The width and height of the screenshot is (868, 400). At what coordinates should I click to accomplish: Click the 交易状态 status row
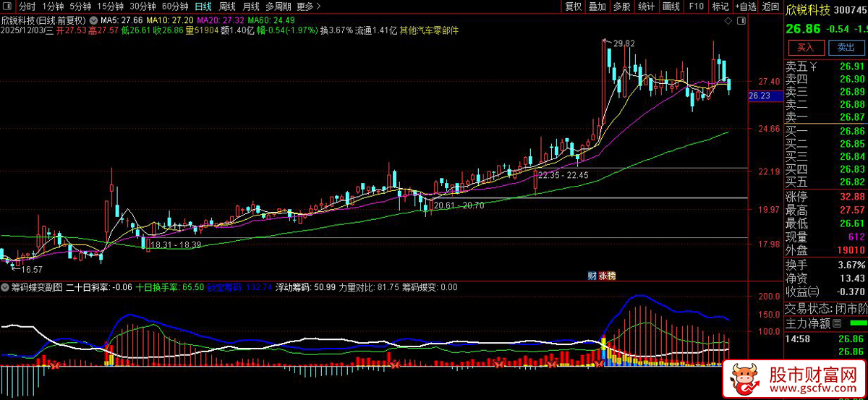pos(826,307)
